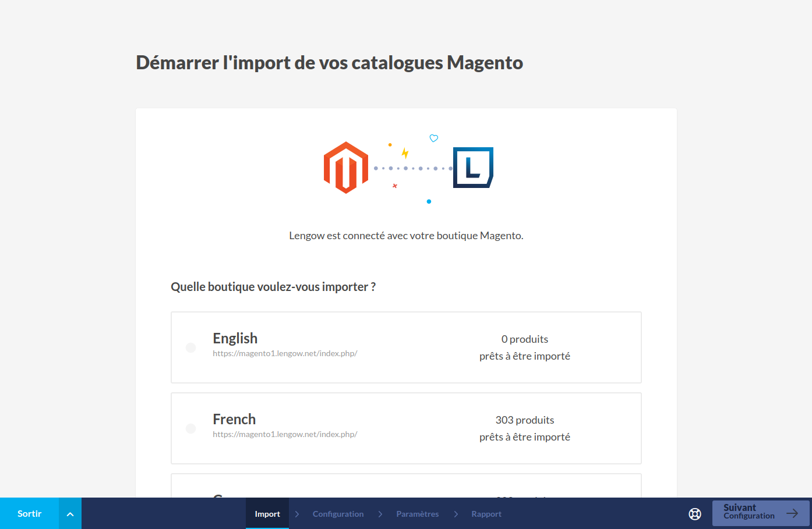Click the Sortir button
The image size is (812, 529).
(29, 514)
